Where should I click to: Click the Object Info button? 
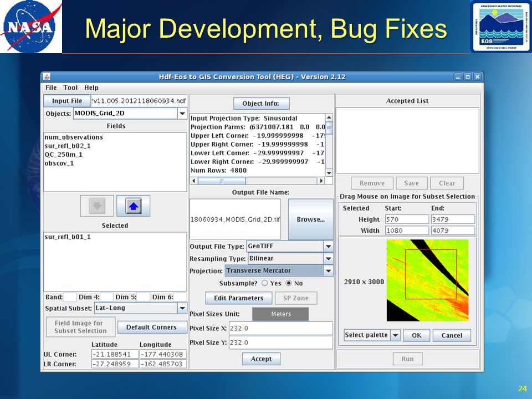click(x=261, y=104)
